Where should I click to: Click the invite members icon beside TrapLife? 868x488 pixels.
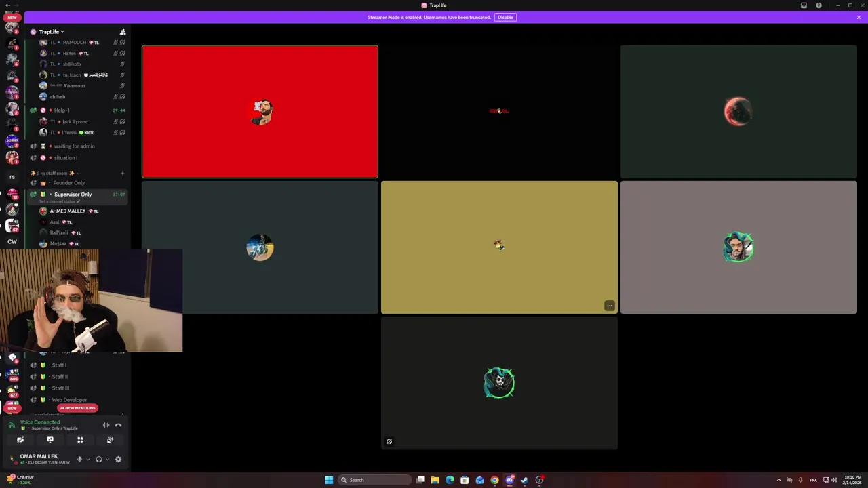tap(123, 32)
